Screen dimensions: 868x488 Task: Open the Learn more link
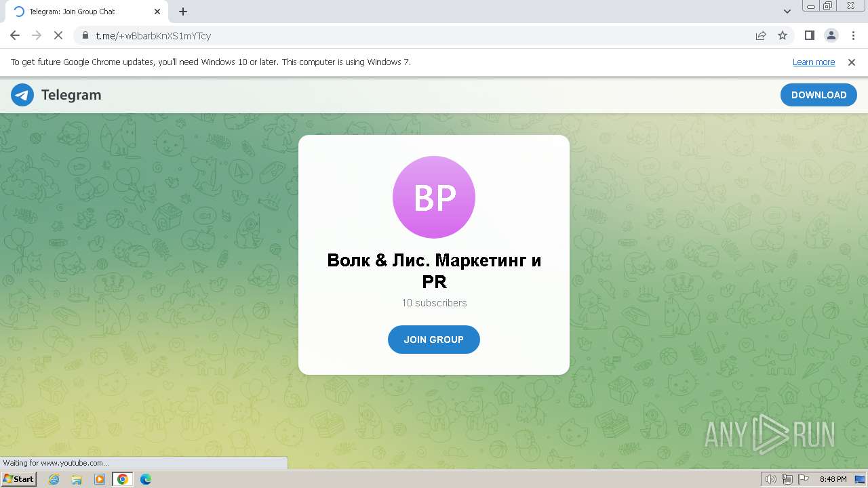(814, 62)
